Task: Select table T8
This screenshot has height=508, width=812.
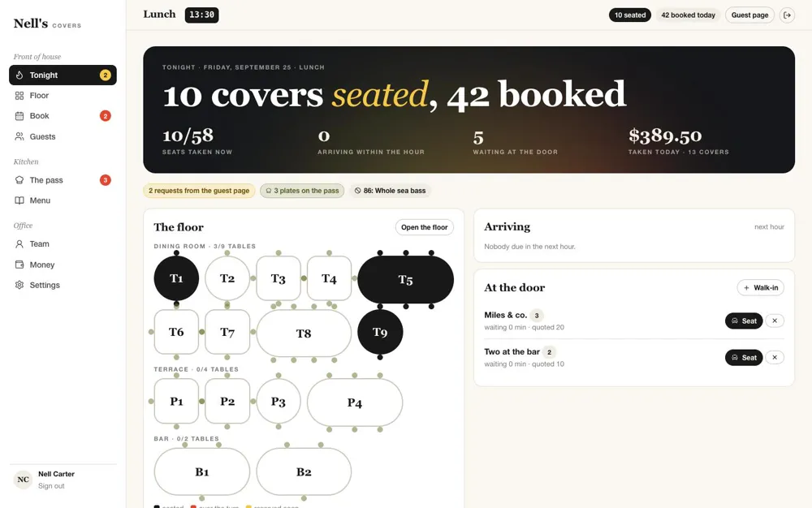Action: click(x=304, y=334)
